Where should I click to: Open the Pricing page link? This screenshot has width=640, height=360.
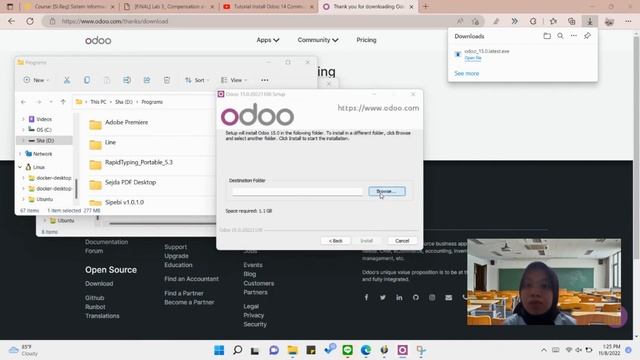click(x=366, y=40)
